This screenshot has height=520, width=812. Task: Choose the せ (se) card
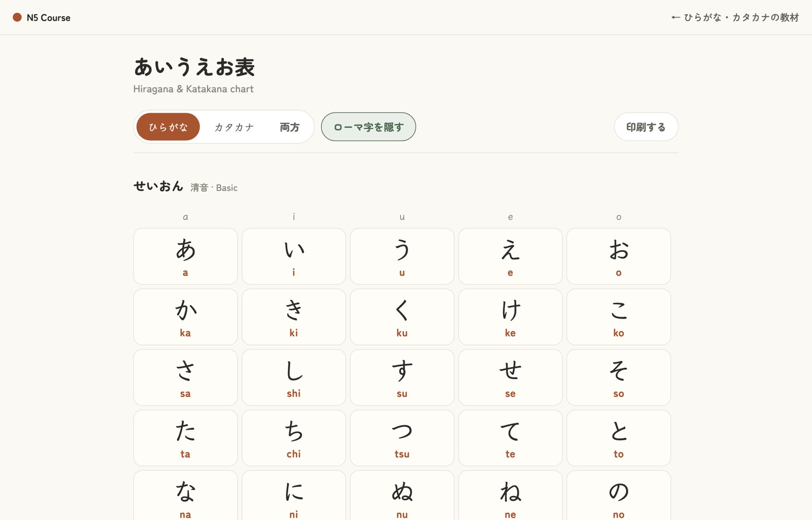pyautogui.click(x=511, y=377)
